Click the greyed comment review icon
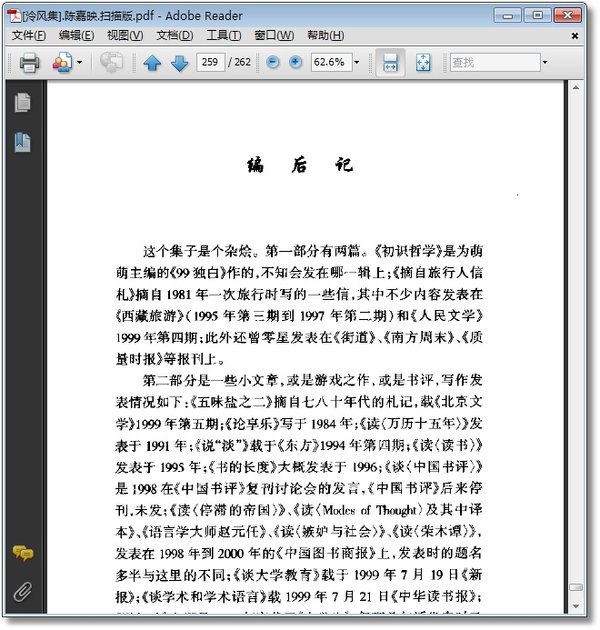Screen dimensions: 600x630 111,63
